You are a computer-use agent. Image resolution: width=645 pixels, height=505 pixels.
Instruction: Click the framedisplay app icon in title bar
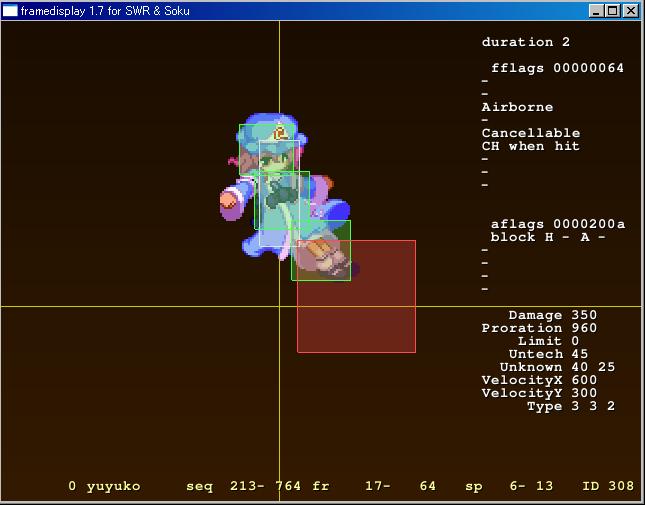click(10, 10)
